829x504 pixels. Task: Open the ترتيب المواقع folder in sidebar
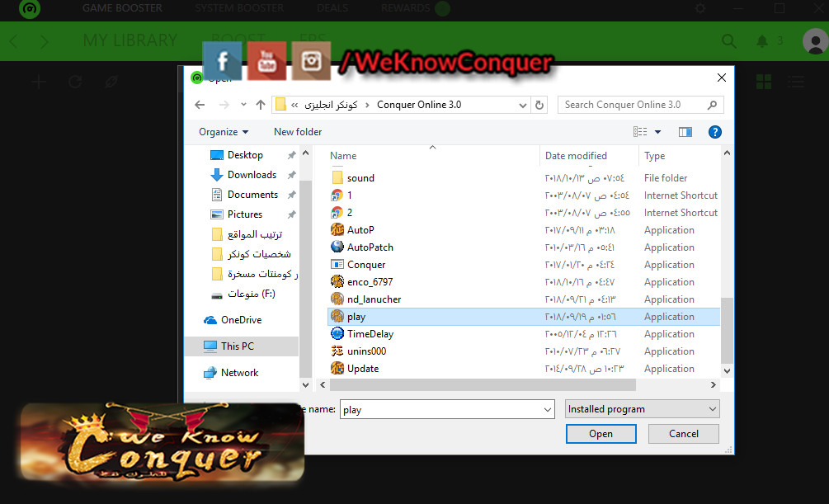click(x=247, y=233)
